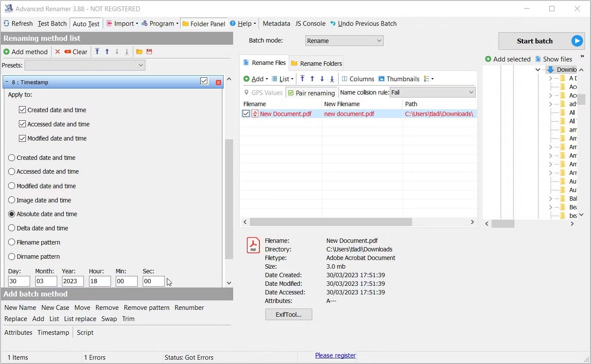Select Modified date and time radio button
This screenshot has width=591, height=364.
coord(12,186)
